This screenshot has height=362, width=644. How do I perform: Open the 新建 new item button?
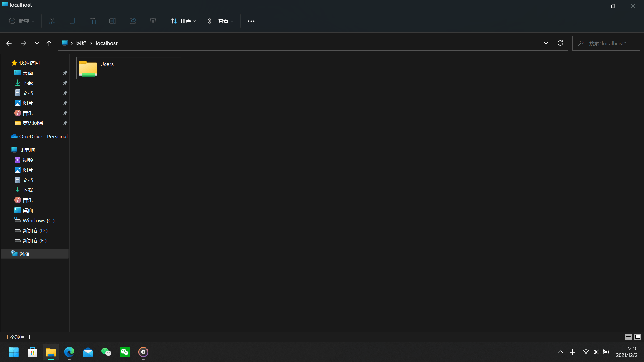[21, 21]
